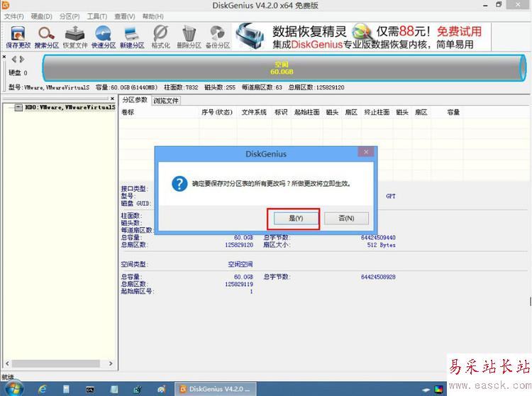Click the 125829119 total sectors value

239,284
